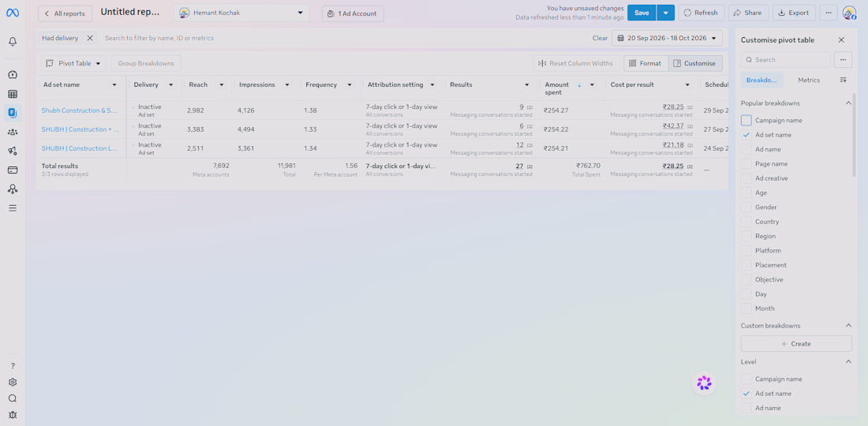Open the Help question mark icon
Screen dimensions: 868x426
click(x=12, y=366)
